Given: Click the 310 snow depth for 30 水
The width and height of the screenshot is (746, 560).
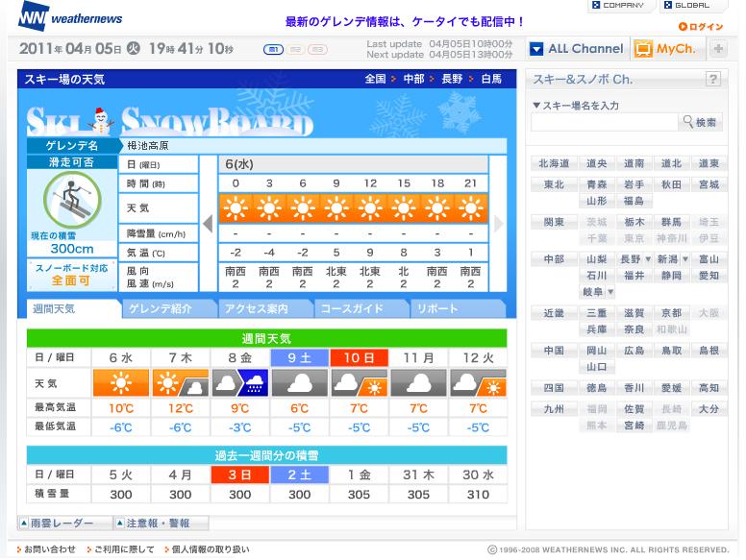Looking at the screenshot, I should [478, 495].
